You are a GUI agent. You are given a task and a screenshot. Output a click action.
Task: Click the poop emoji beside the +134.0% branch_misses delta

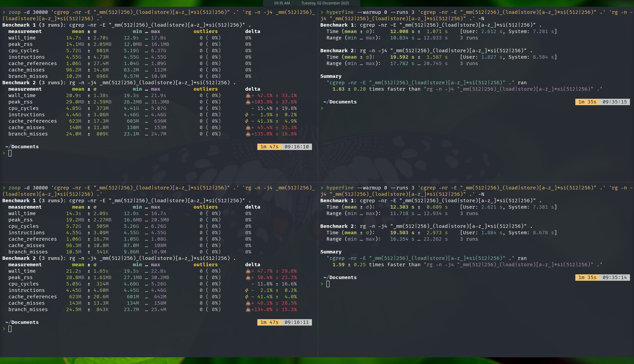248,310
